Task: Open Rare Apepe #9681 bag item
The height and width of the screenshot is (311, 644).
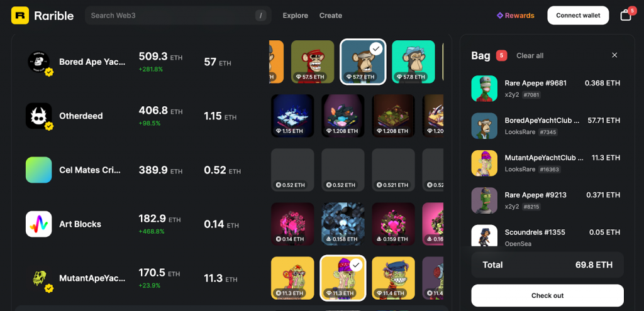Action: tap(546, 89)
